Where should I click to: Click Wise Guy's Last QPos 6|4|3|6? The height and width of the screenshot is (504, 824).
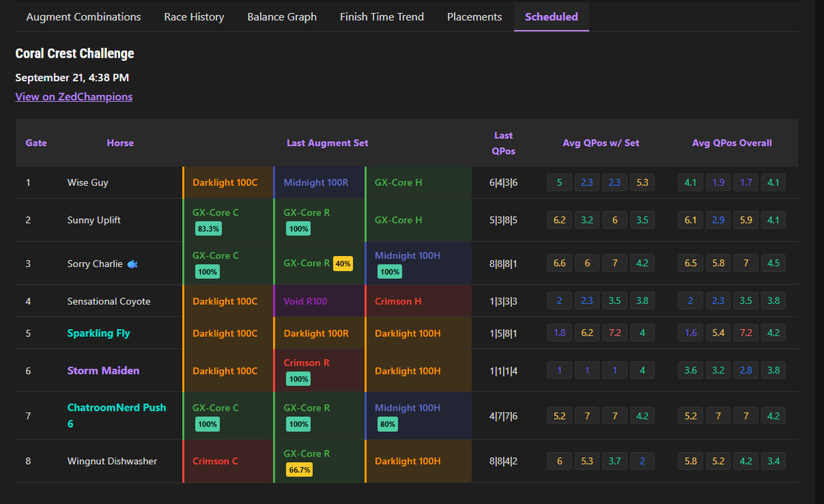(503, 183)
